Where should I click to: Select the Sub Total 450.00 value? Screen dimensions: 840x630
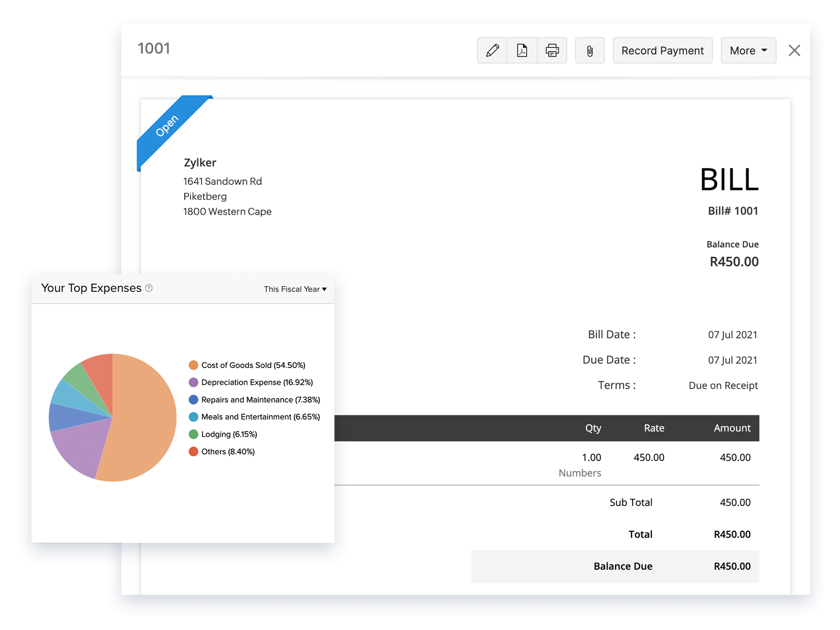click(735, 502)
